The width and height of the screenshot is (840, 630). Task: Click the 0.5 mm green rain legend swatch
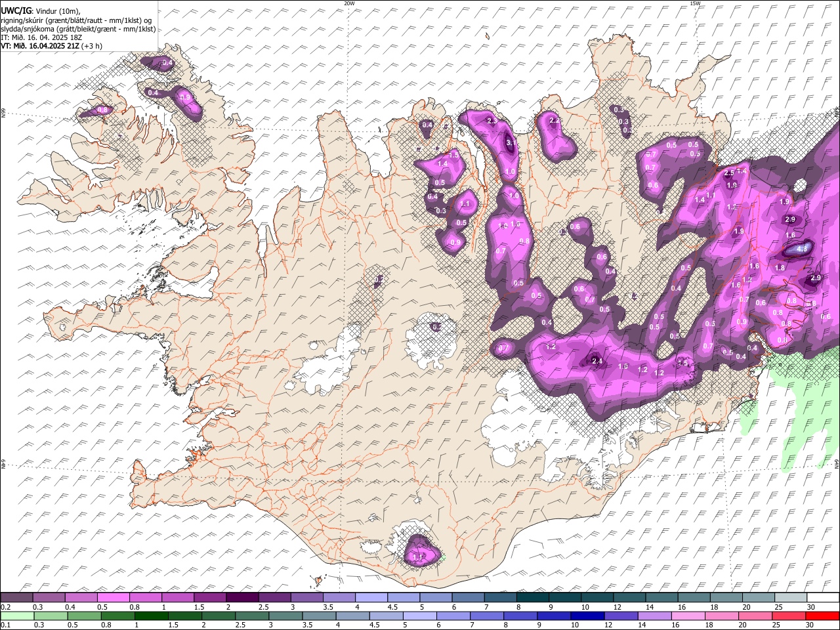pyautogui.click(x=84, y=616)
